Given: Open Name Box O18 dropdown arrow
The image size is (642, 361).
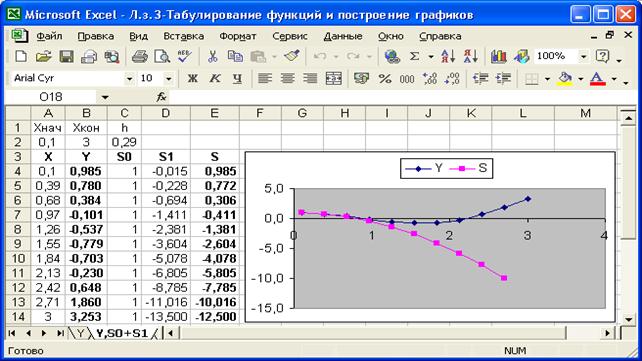Looking at the screenshot, I should (105, 97).
